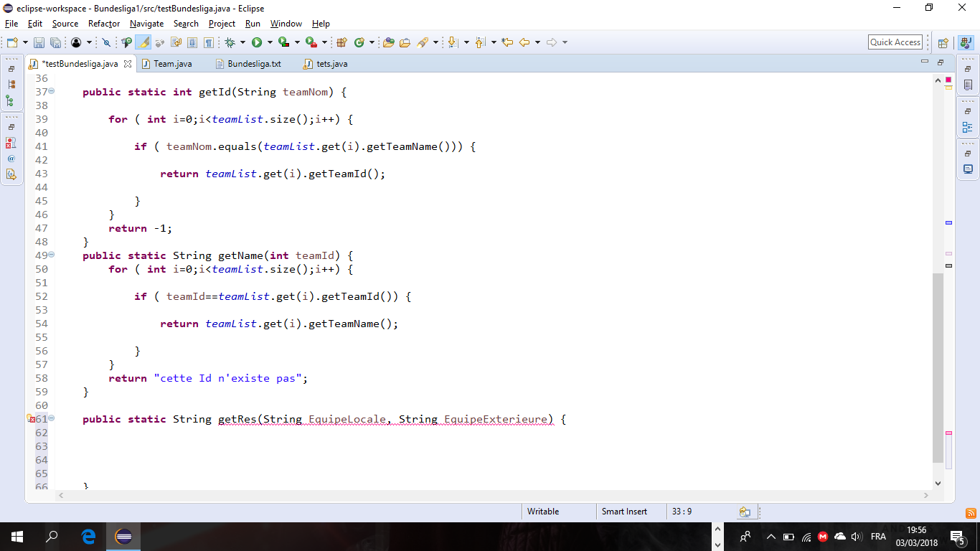The image size is (980, 551).
Task: Toggle Block Selection Mode icon
Action: pyautogui.click(x=192, y=42)
